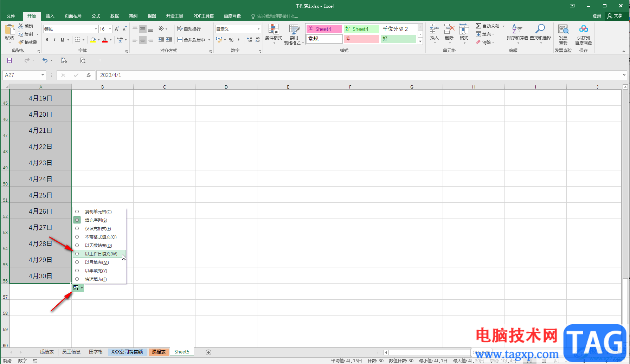Image resolution: width=630 pixels, height=364 pixels.
Task: Click the Format Painter (格式刷) icon
Action: click(21, 42)
